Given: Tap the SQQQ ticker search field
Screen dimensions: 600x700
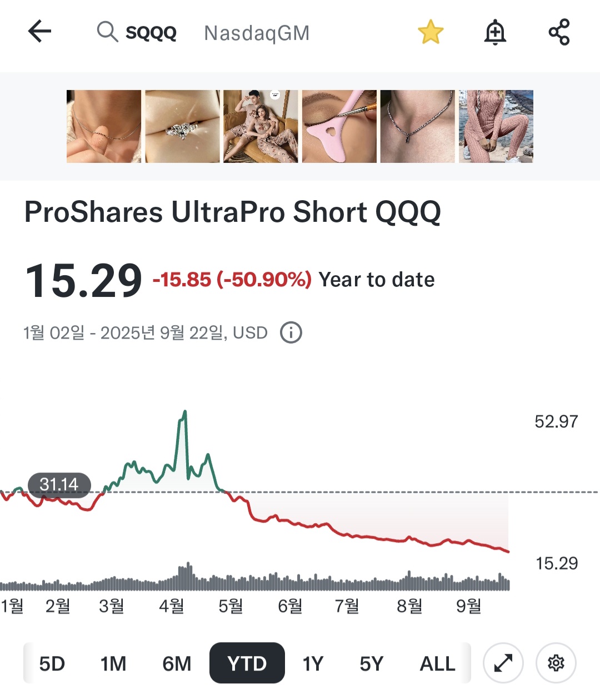Looking at the screenshot, I should pyautogui.click(x=151, y=33).
